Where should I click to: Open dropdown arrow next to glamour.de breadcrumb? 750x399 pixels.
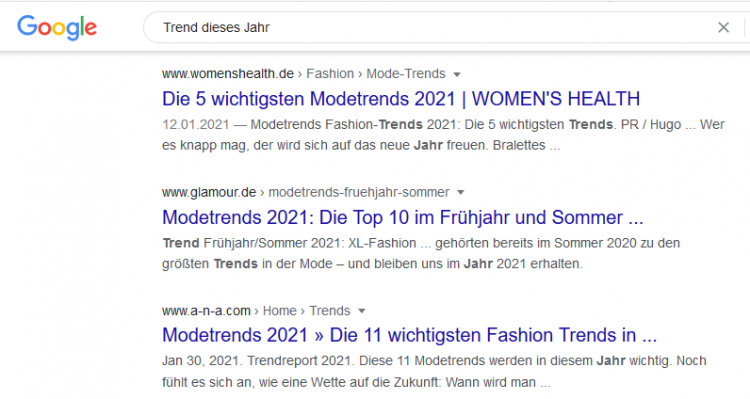tap(461, 192)
